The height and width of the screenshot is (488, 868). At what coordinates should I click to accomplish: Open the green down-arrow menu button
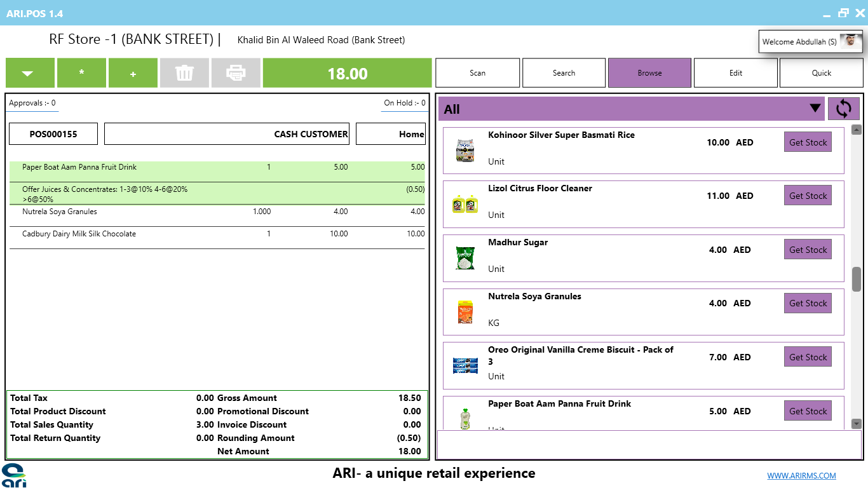(30, 73)
